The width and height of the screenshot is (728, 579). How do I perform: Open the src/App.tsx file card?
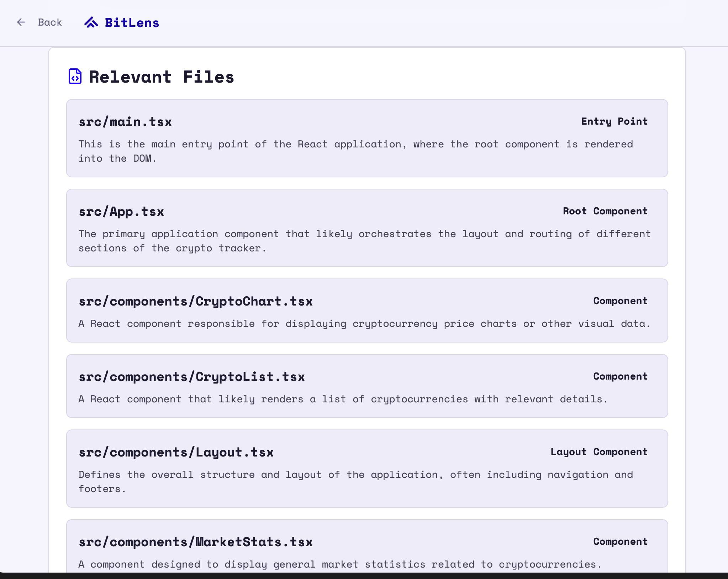pos(366,228)
